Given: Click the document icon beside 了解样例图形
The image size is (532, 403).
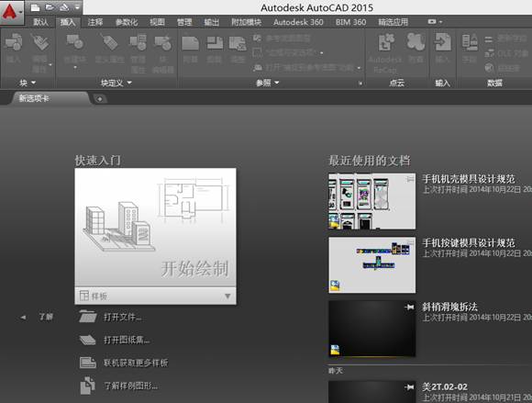Looking at the screenshot, I should 87,386.
